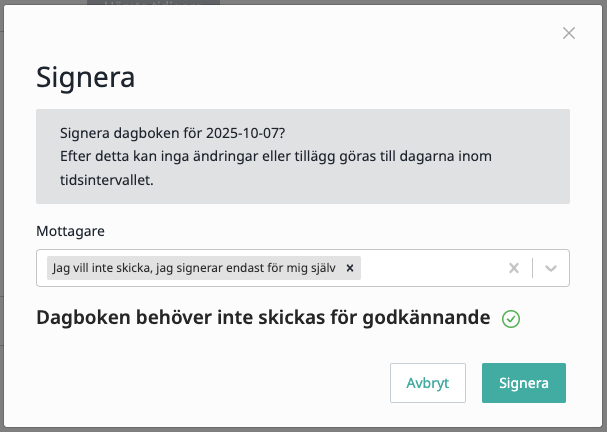Close the Signera dialog with the X
The height and width of the screenshot is (432, 607).
pyautogui.click(x=569, y=33)
